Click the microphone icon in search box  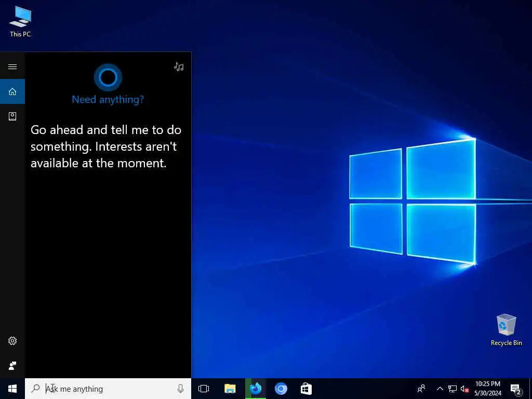(x=180, y=389)
